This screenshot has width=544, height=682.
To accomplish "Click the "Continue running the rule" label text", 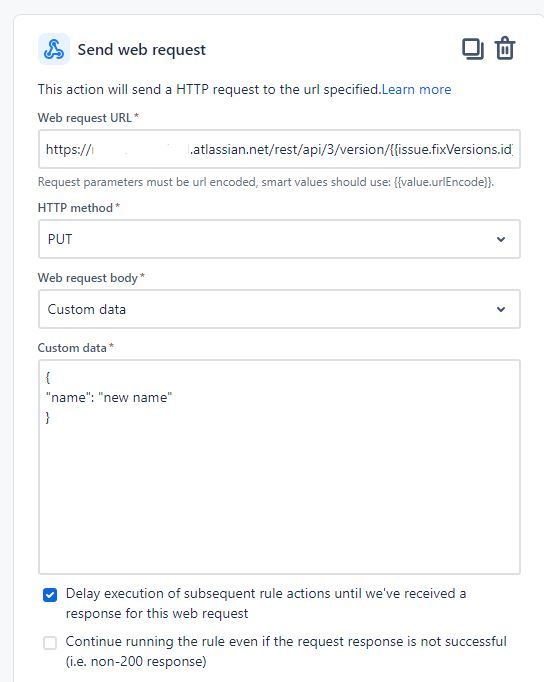I will (286, 651).
